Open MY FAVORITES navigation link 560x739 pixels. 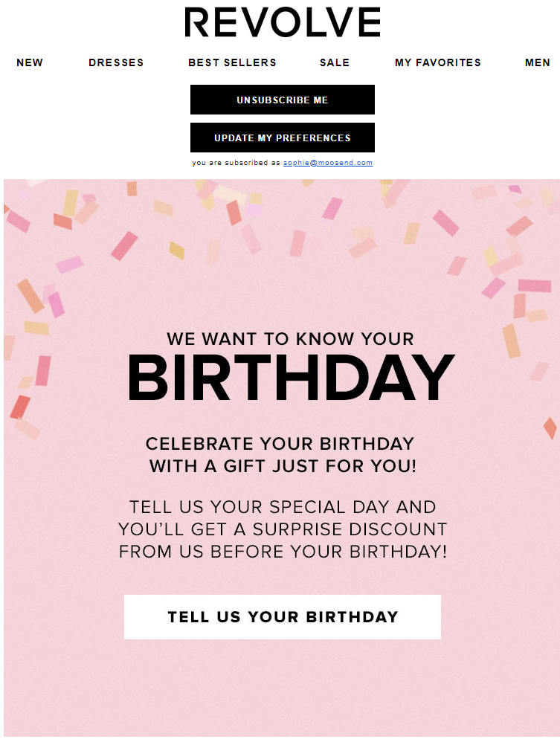(x=438, y=62)
